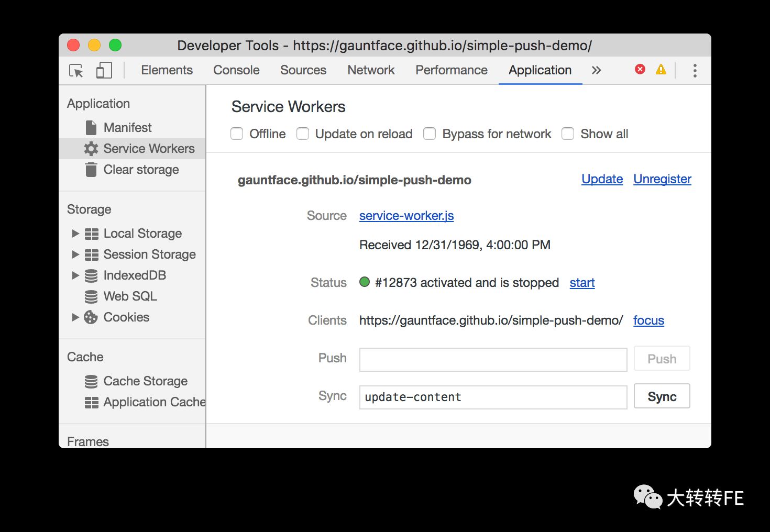Click the Update link

602,179
